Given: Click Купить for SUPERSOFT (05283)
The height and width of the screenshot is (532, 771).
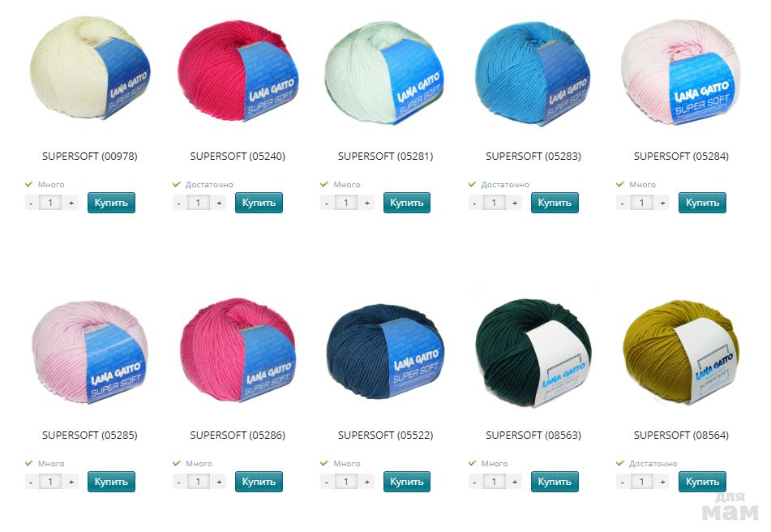Looking at the screenshot, I should point(555,203).
